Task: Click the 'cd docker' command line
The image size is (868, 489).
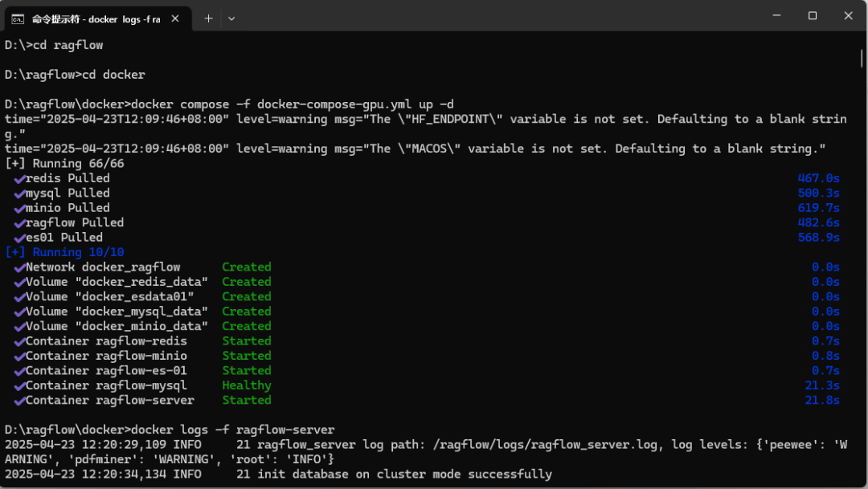Action: [75, 75]
